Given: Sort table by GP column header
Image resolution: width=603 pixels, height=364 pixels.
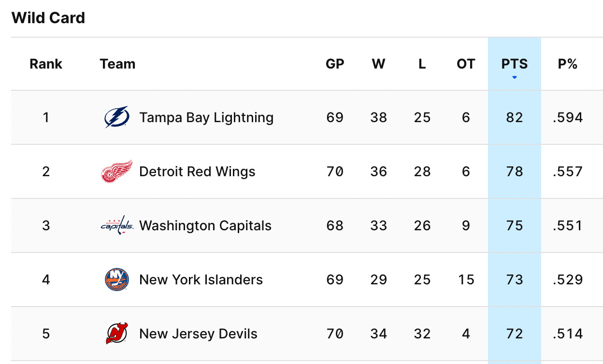Looking at the screenshot, I should [x=335, y=64].
